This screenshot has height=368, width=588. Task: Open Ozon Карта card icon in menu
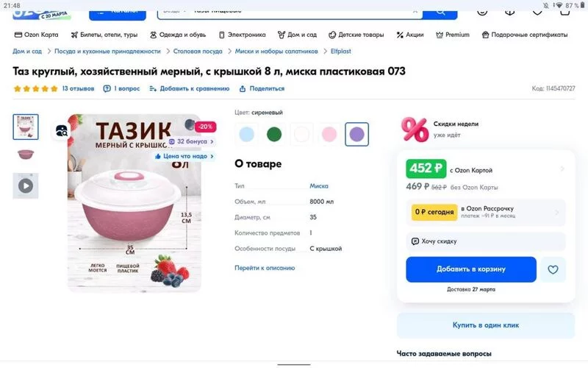[x=18, y=35]
